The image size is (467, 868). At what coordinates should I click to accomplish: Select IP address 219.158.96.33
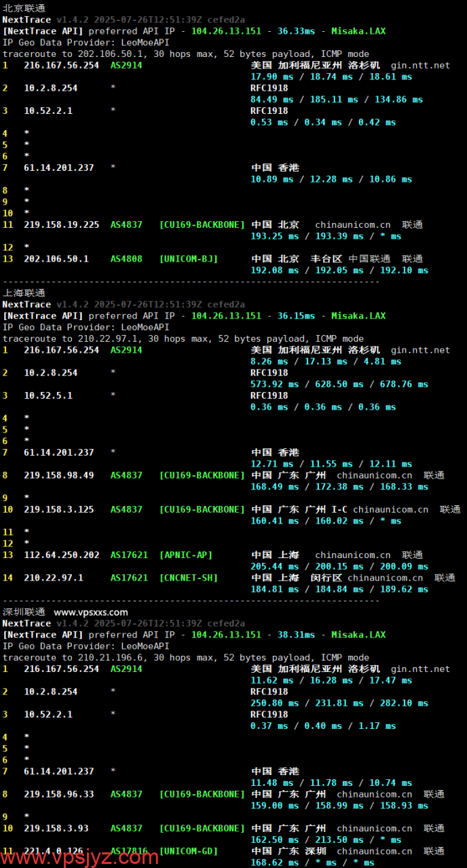click(58, 794)
